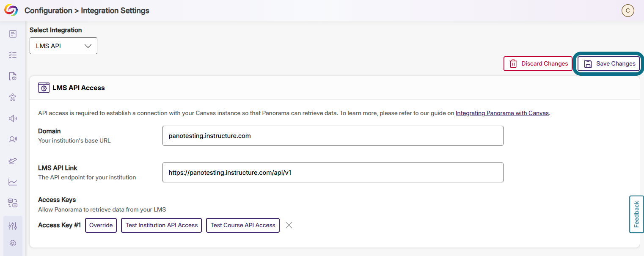Image resolution: width=644 pixels, height=256 pixels.
Task: Open the gear settings icon in sidebar
Action: pos(13,243)
